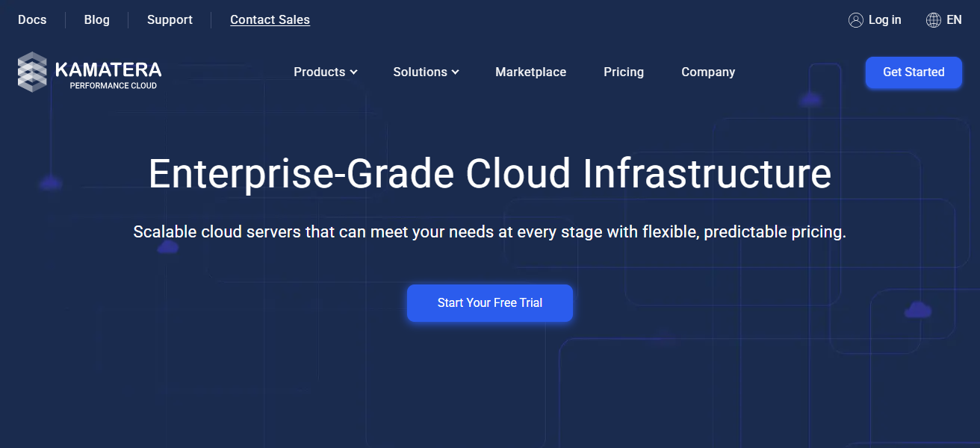Go to the Marketplace page
Viewport: 980px width, 448px height.
530,72
